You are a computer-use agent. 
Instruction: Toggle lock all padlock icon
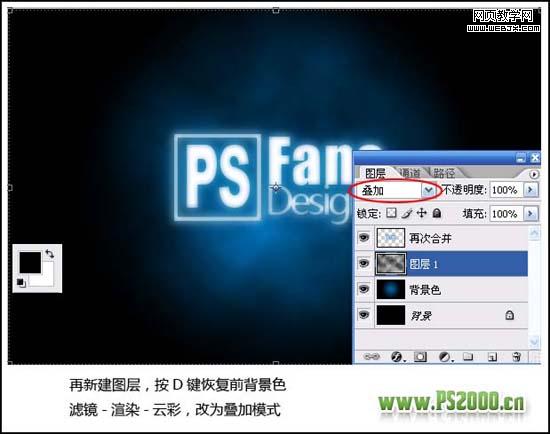point(437,213)
